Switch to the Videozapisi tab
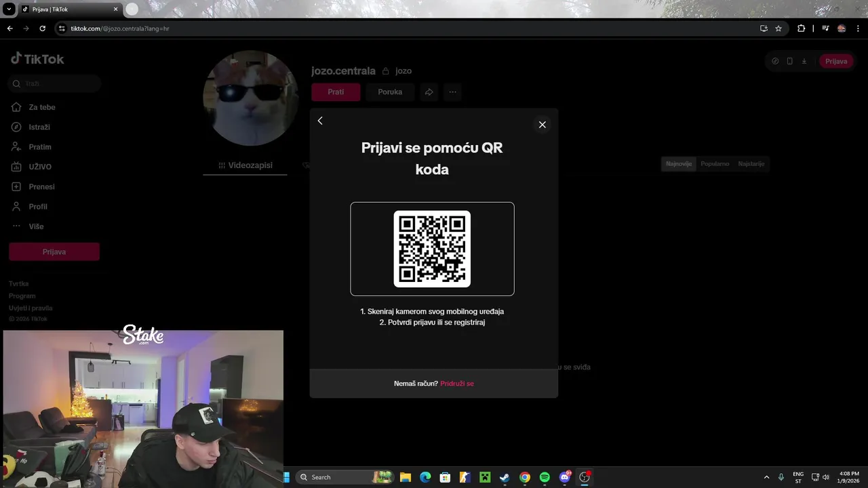Screen dimensions: 868x488 (245, 165)
